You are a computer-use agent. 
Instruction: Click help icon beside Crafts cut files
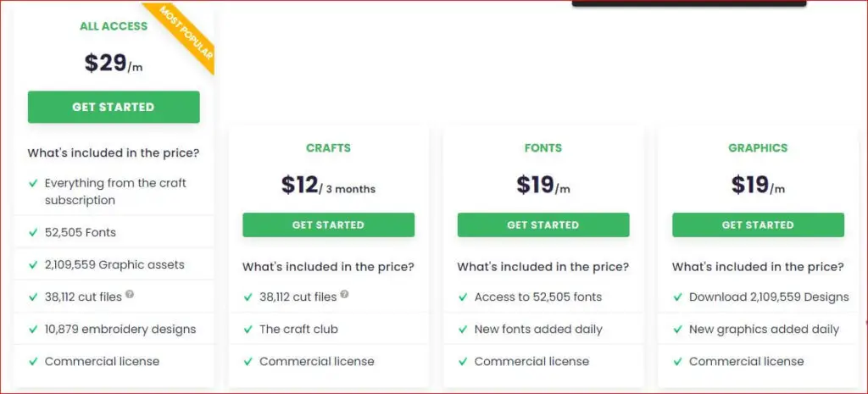pos(344,294)
